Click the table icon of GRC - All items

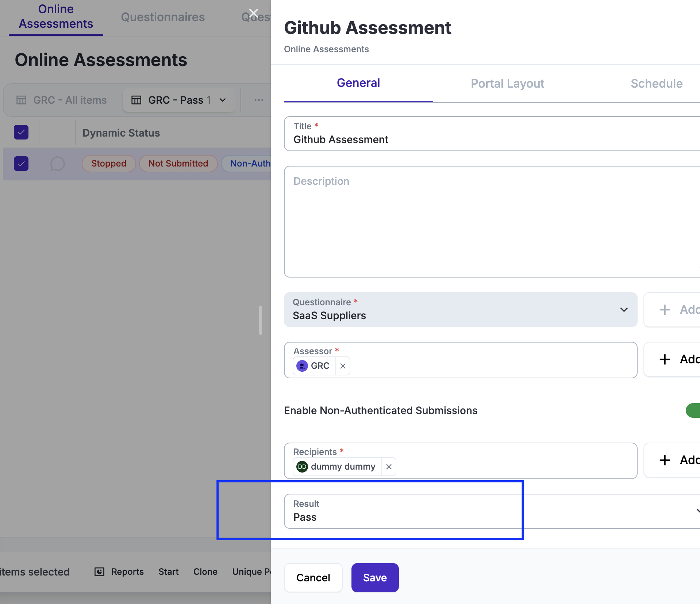pyautogui.click(x=22, y=100)
